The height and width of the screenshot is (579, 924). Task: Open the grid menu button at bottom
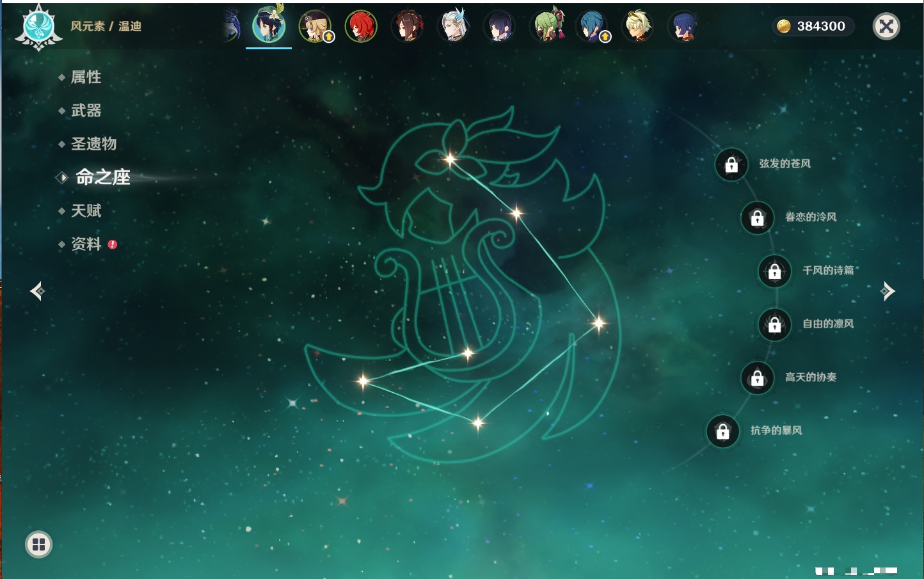(38, 544)
